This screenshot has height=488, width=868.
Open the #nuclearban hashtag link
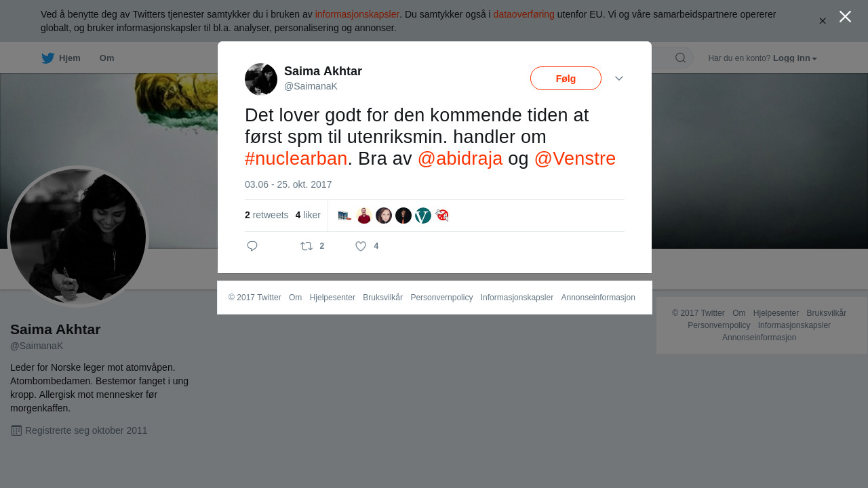(296, 159)
